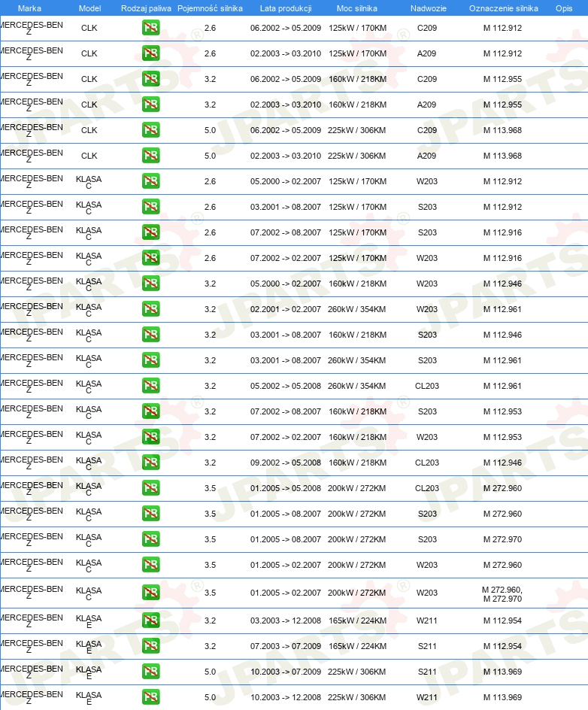This screenshot has width=588, height=710.
Task: Select the date cell '02.2001 -> 02.2007'
Action: tap(286, 309)
